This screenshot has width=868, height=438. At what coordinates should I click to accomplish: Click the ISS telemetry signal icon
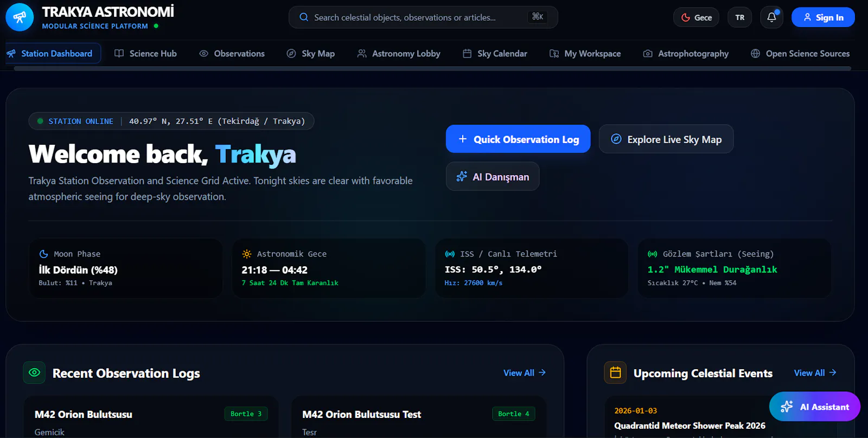coord(450,254)
